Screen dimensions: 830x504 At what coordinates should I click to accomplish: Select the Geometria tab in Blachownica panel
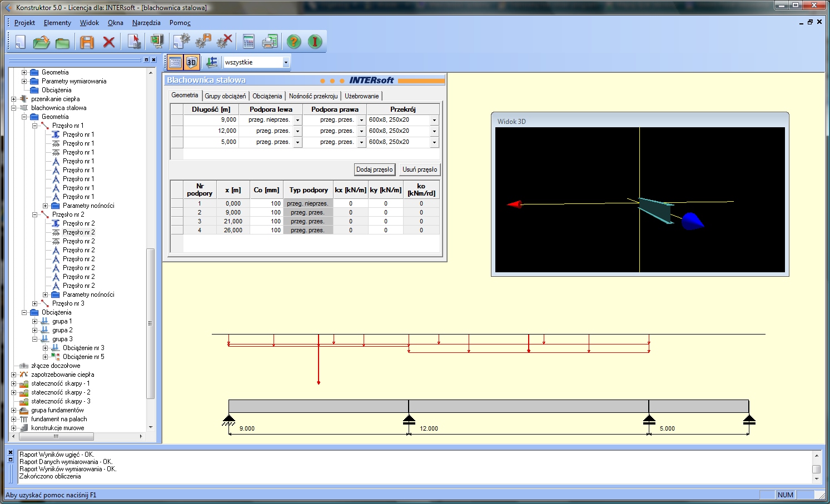click(x=185, y=96)
